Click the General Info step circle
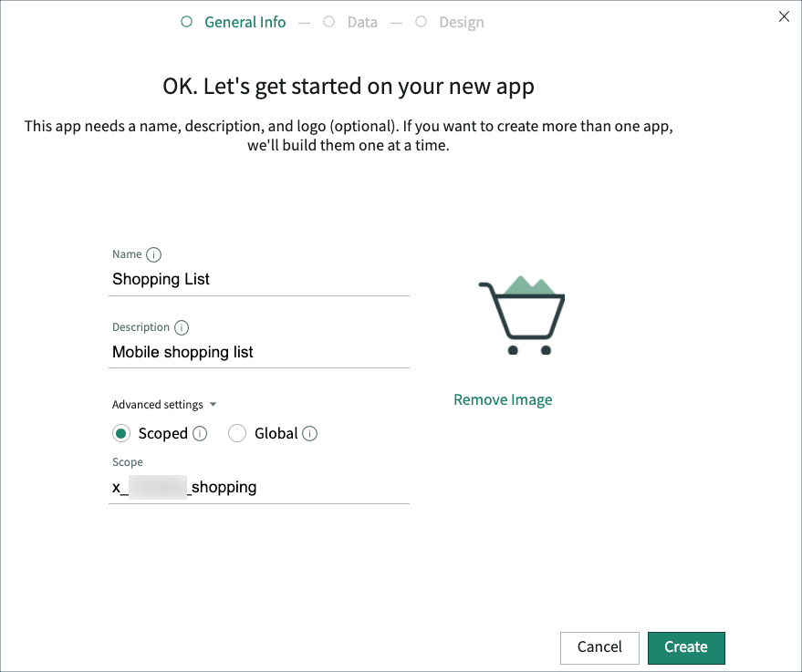802x672 pixels. [186, 21]
